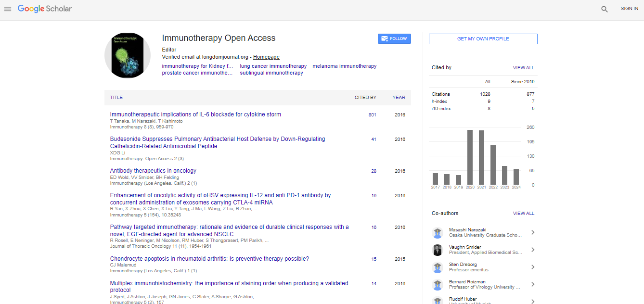The height and width of the screenshot is (304, 644).
Task: Click Vaughn Smider's profile photo
Action: coord(437,250)
